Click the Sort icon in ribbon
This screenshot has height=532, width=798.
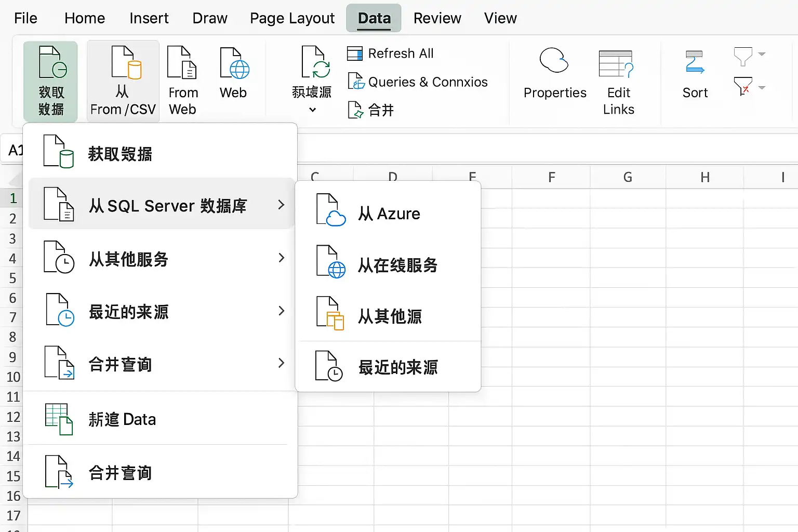click(695, 62)
